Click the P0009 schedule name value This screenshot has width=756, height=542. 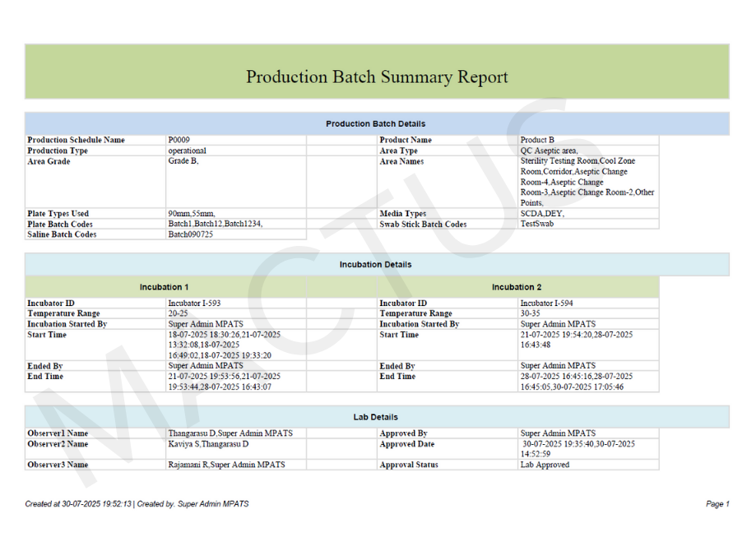[x=179, y=141]
